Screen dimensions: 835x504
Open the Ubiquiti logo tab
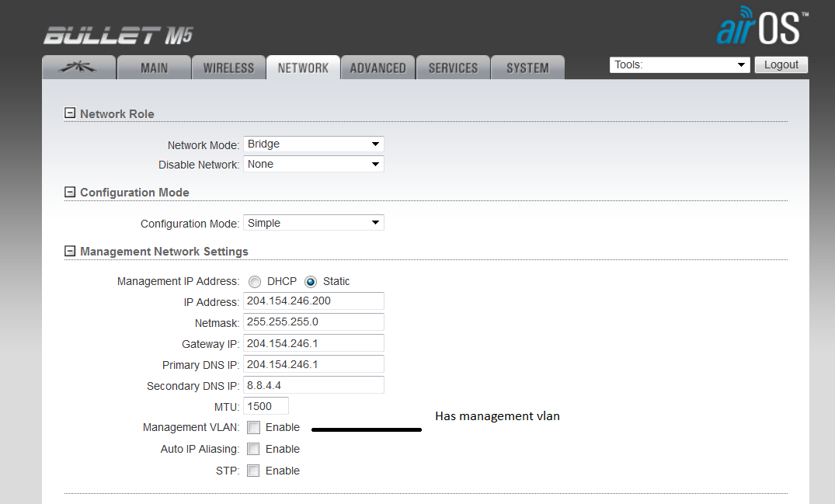78,68
